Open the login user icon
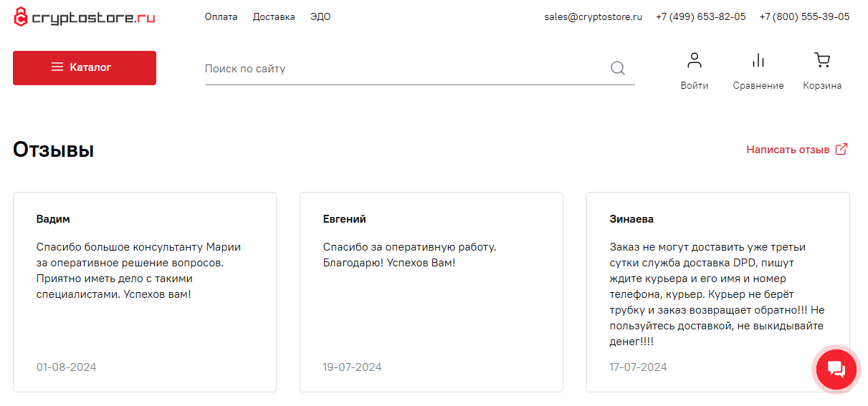The height and width of the screenshot is (406, 868). 695,60
